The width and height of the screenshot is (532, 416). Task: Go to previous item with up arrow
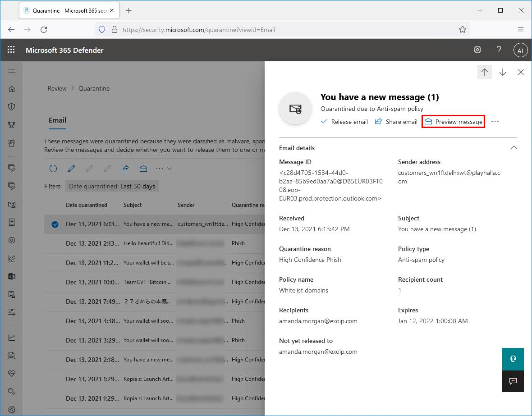click(x=485, y=72)
